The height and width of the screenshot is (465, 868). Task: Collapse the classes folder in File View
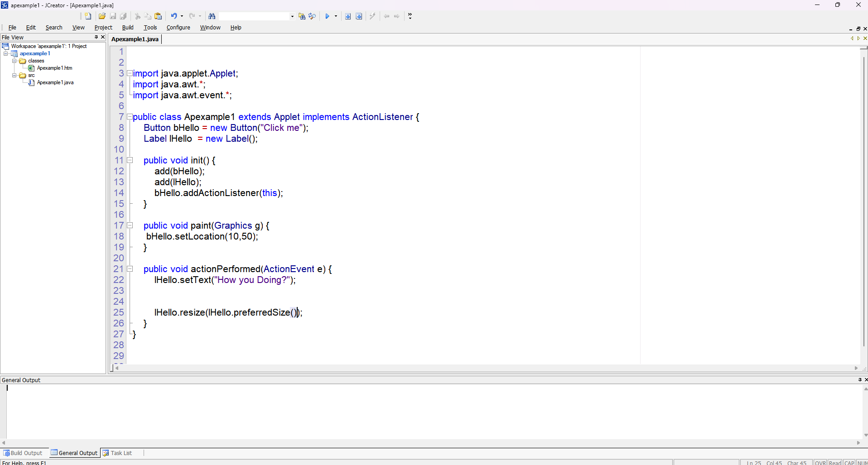[x=14, y=61]
